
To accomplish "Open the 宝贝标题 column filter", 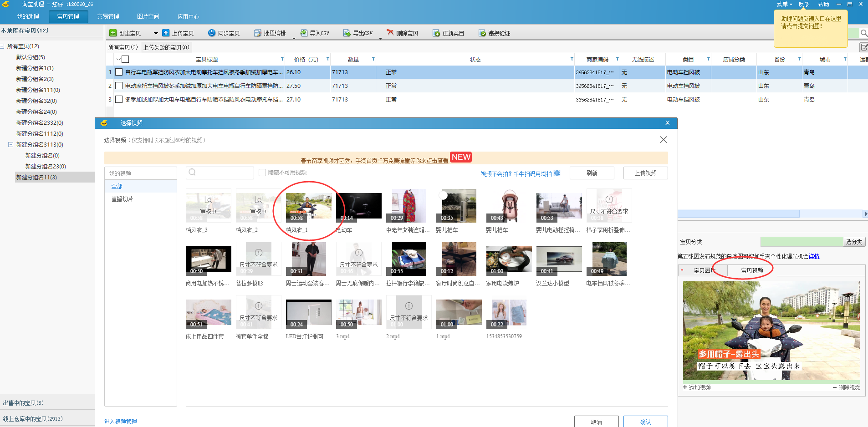I will pyautogui.click(x=282, y=59).
